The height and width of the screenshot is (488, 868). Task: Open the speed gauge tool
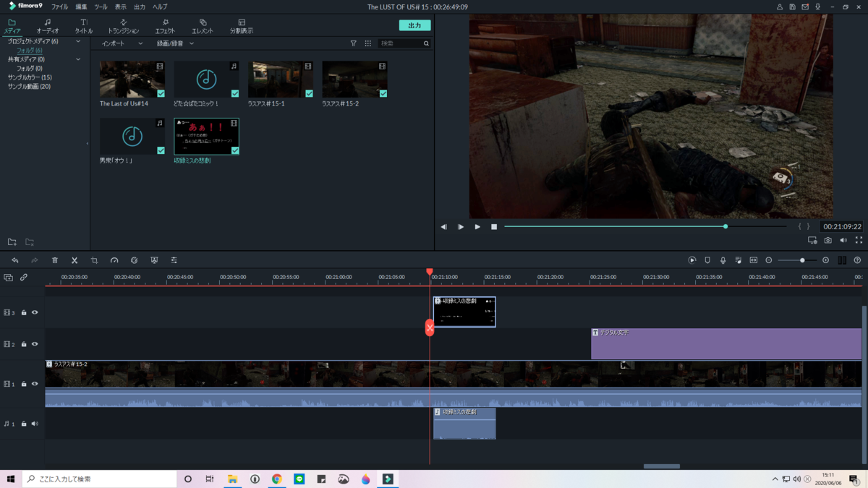114,260
